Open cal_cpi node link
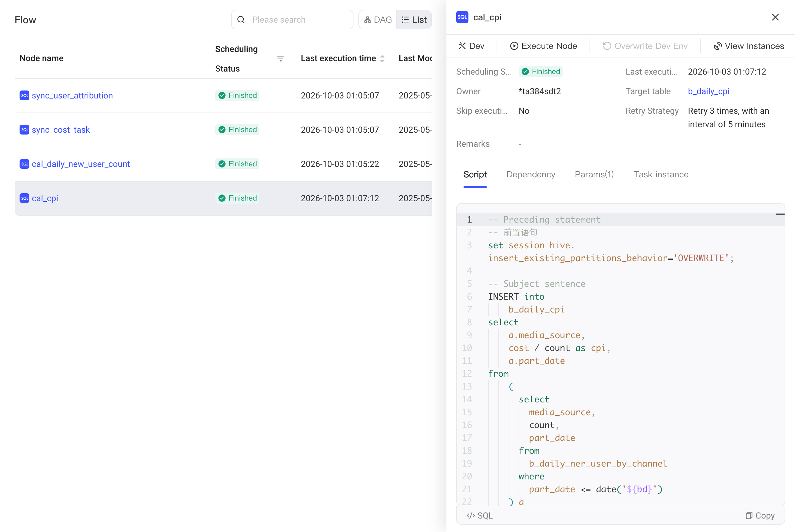The image size is (795, 532). (x=45, y=198)
